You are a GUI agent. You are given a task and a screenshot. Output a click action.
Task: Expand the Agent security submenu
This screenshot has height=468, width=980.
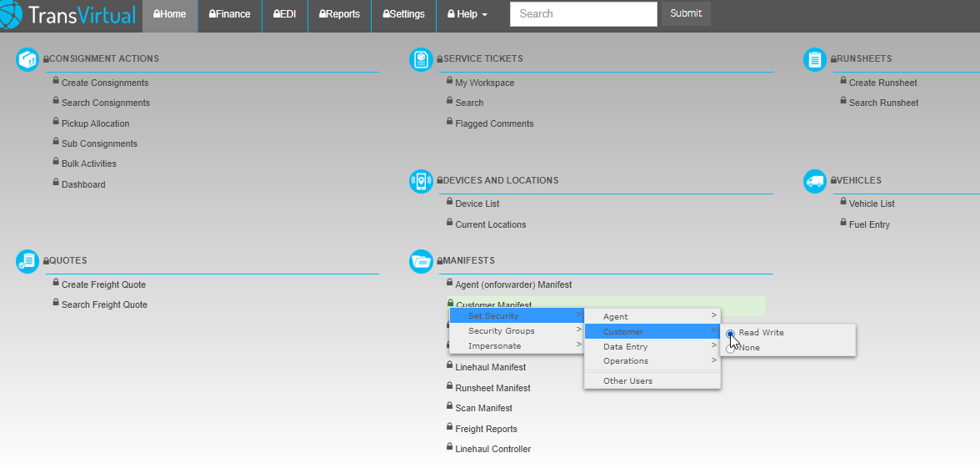652,317
